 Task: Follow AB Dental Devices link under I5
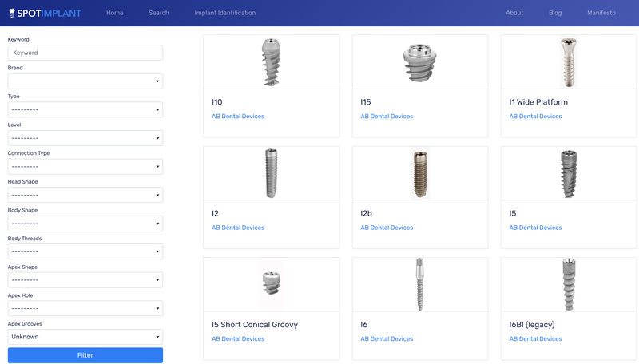click(535, 227)
